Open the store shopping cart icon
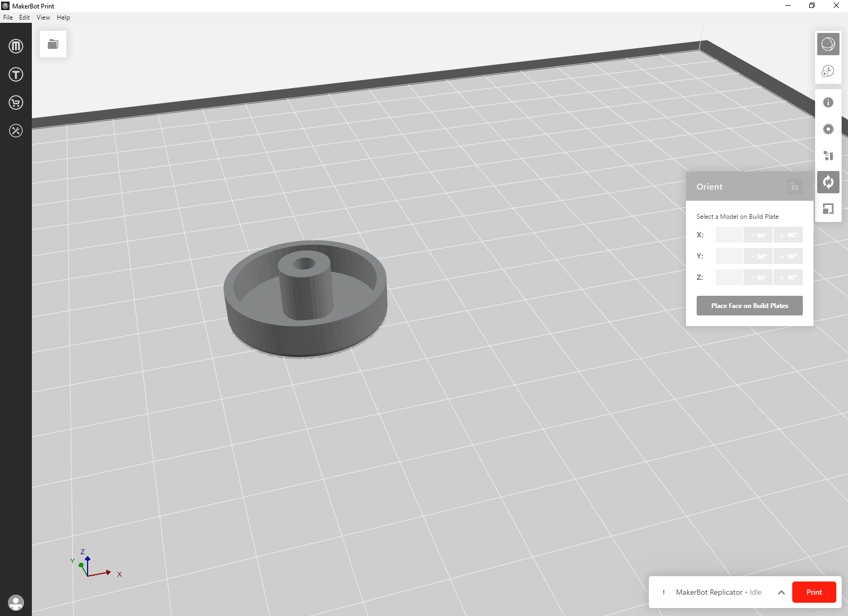The image size is (848, 616). (16, 102)
